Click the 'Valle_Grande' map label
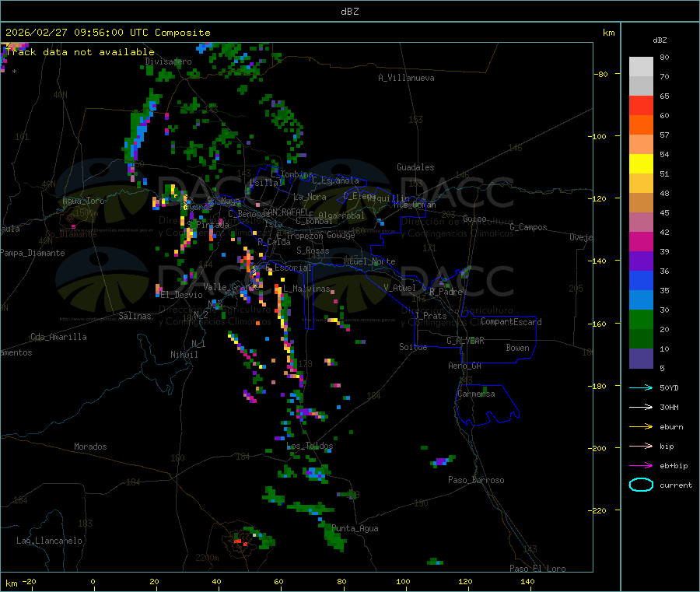 [x=231, y=286]
